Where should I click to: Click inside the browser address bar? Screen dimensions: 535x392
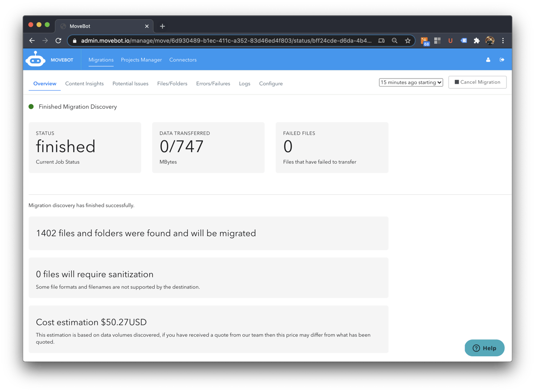(x=223, y=40)
